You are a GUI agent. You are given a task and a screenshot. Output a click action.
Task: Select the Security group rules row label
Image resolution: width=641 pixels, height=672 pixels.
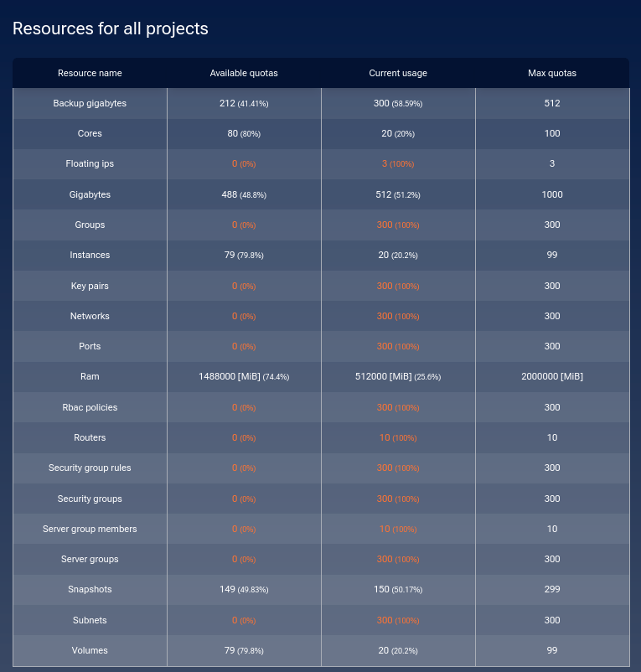pos(90,468)
